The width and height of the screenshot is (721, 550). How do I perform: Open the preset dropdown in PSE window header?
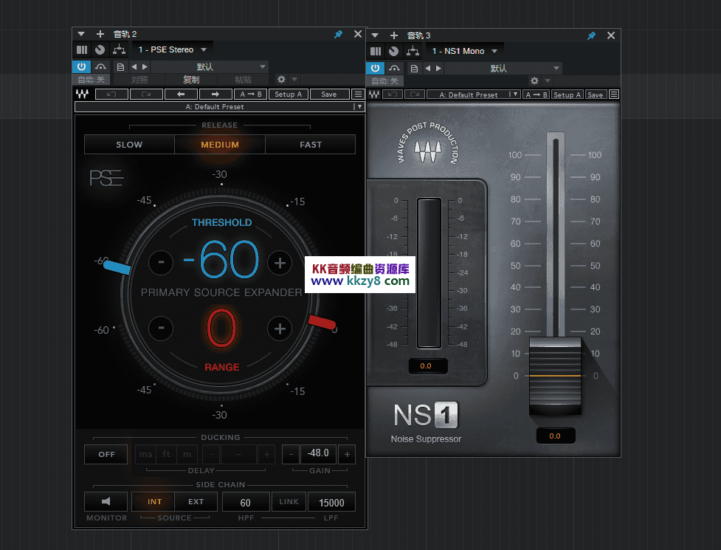[x=210, y=67]
